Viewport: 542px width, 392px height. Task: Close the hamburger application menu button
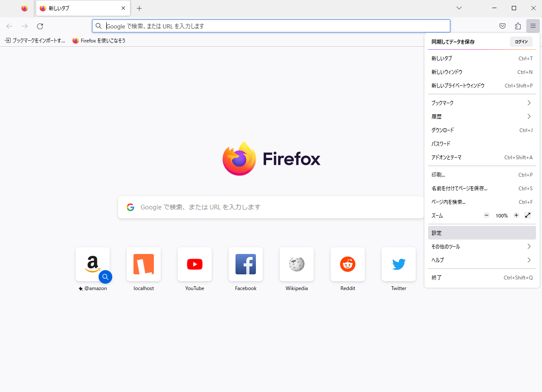click(533, 26)
